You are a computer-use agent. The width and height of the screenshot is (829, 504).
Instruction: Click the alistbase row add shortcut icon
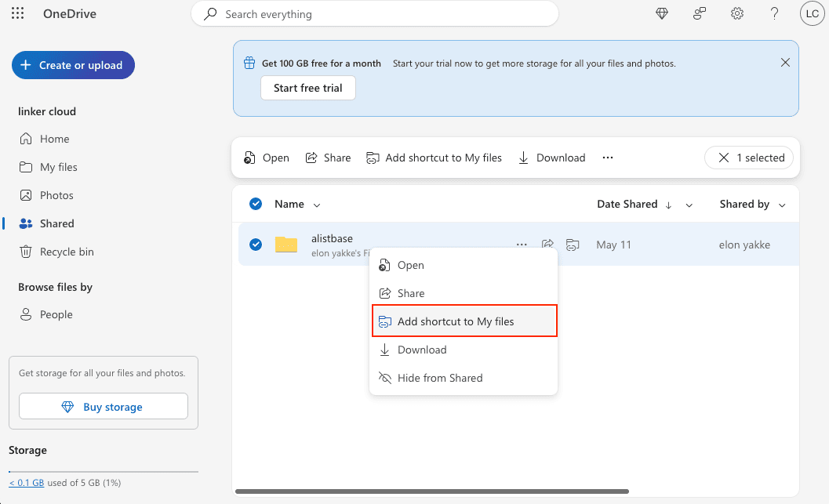(x=573, y=245)
